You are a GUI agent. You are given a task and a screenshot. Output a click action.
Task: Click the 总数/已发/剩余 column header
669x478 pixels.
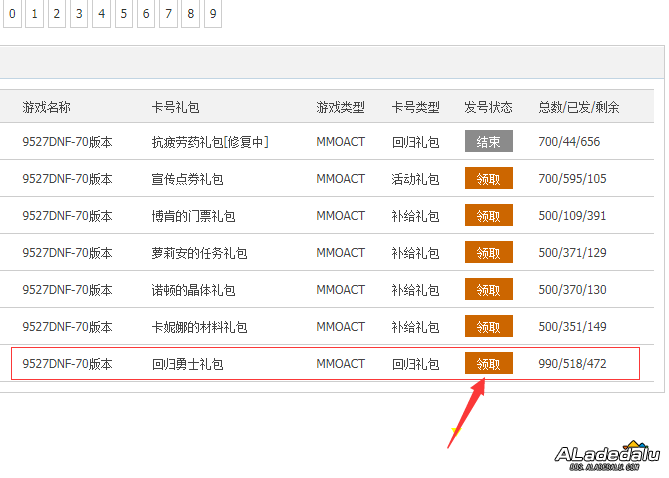pyautogui.click(x=578, y=107)
